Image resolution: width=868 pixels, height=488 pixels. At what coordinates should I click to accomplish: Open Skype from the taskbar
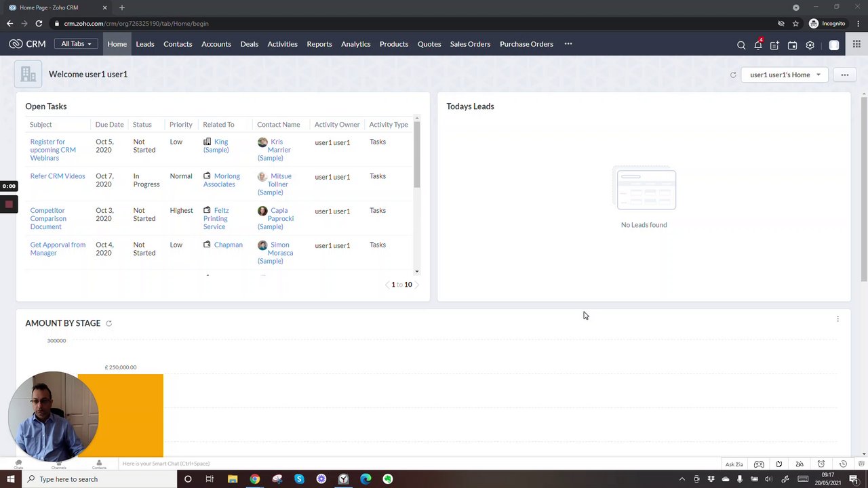(x=299, y=479)
